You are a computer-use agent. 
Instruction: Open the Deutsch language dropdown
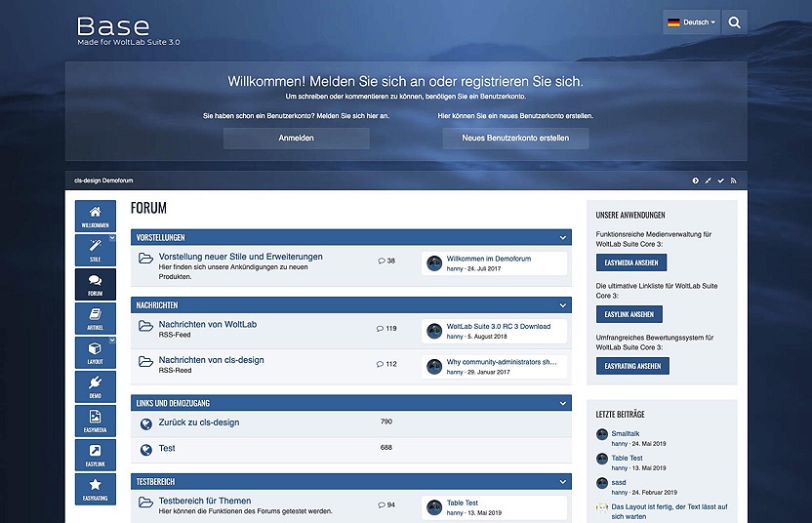pyautogui.click(x=691, y=21)
